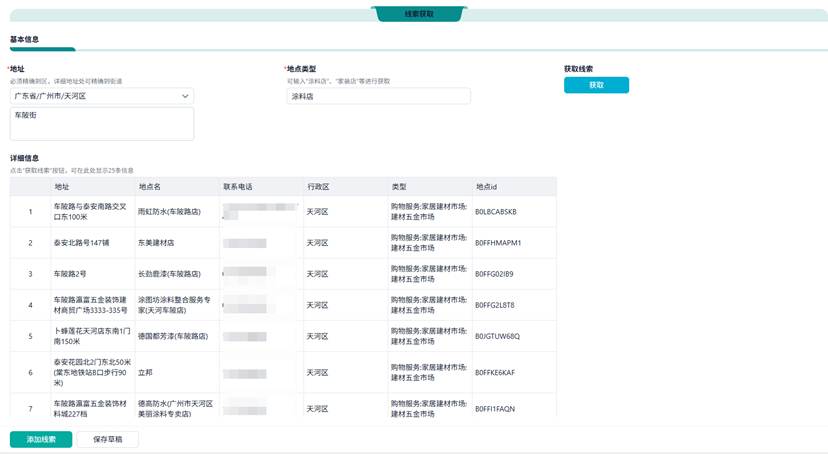The width and height of the screenshot is (828, 454).
Task: Click the 添加线索 button
Action: [41, 439]
